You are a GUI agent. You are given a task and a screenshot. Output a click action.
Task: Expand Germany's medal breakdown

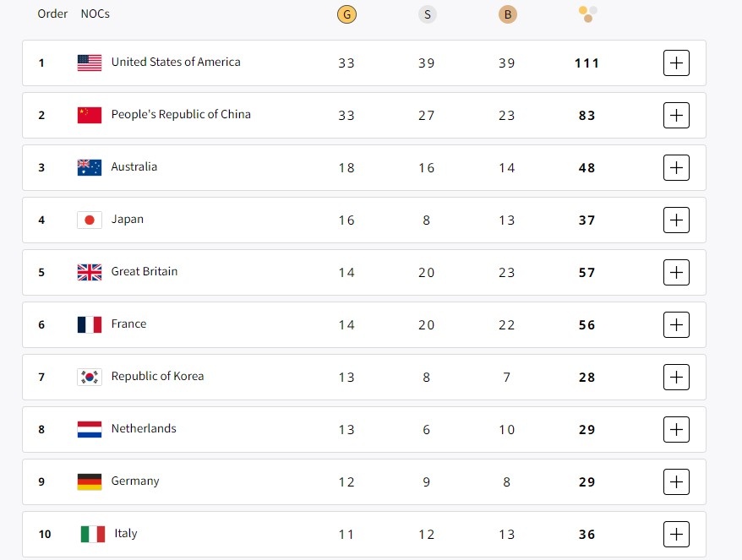tap(676, 481)
